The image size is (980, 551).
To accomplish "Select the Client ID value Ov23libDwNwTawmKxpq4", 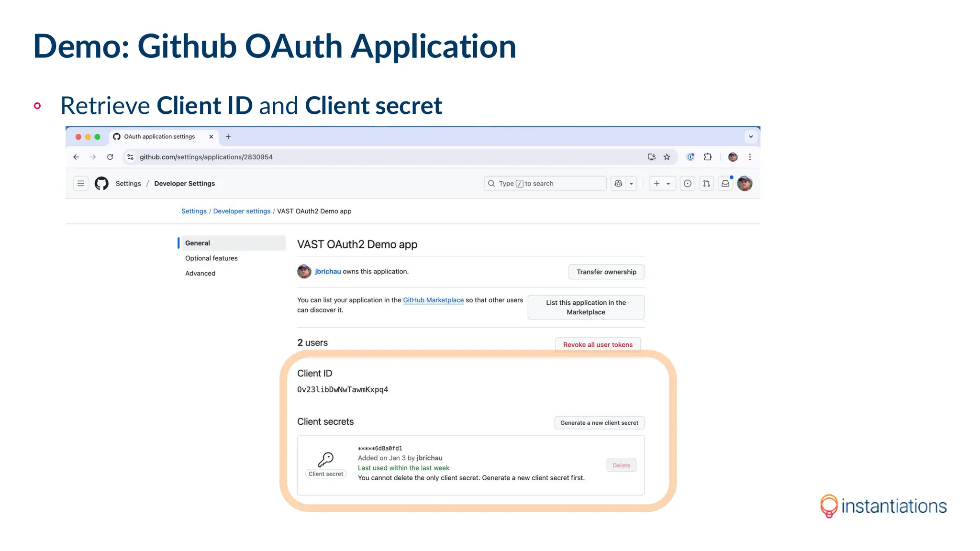I will [343, 390].
